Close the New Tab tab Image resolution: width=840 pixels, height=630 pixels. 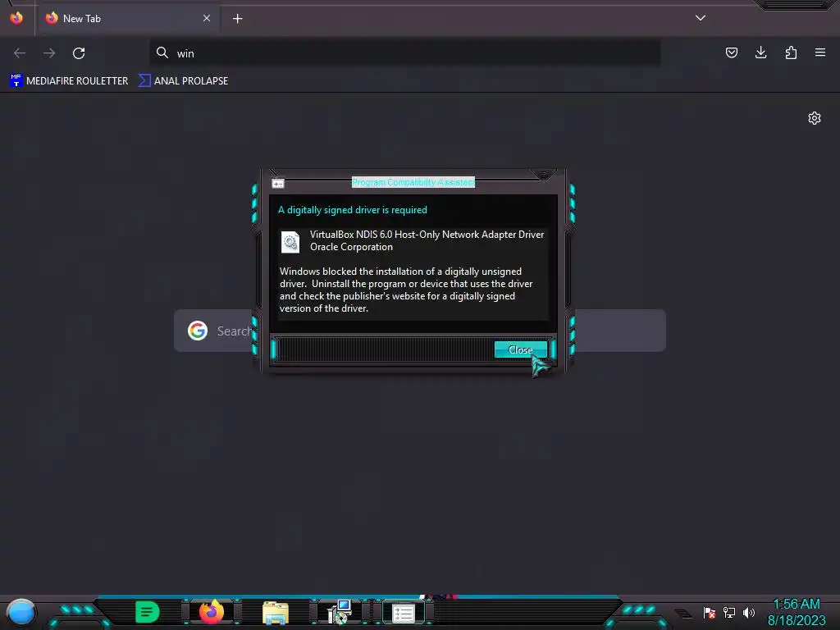[x=206, y=18]
